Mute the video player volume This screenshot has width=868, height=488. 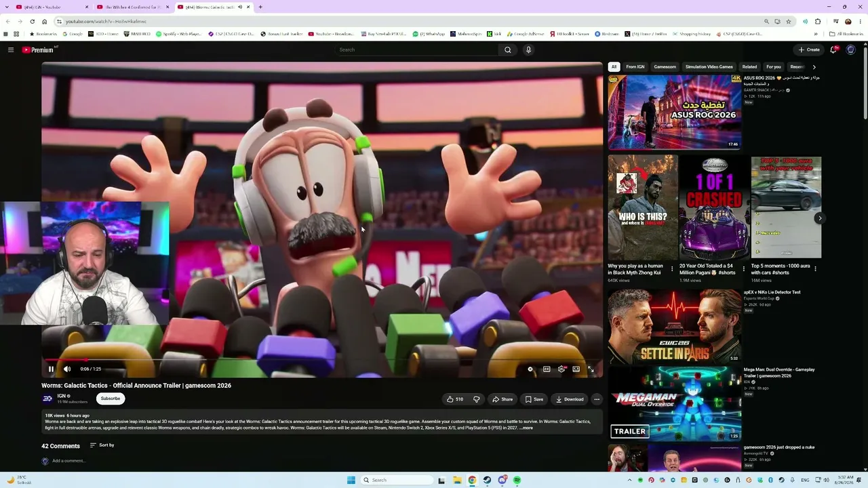point(67,369)
